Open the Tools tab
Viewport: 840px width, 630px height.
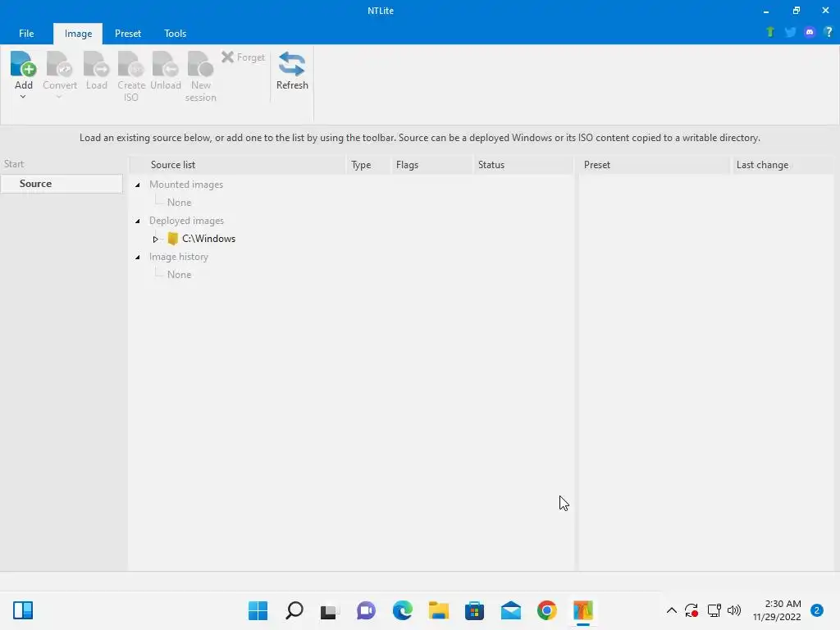pyautogui.click(x=176, y=33)
